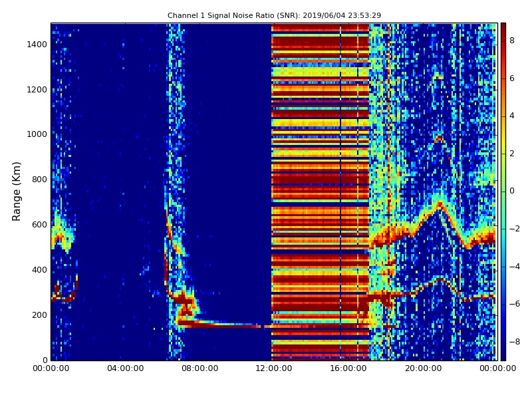
Task: Click the colorbar label −4
Action: click(515, 267)
